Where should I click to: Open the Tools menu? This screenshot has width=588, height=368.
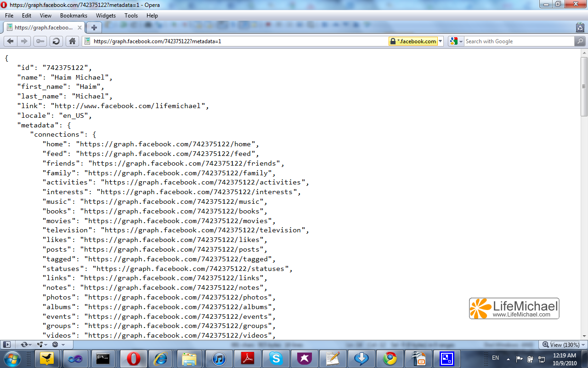[131, 15]
